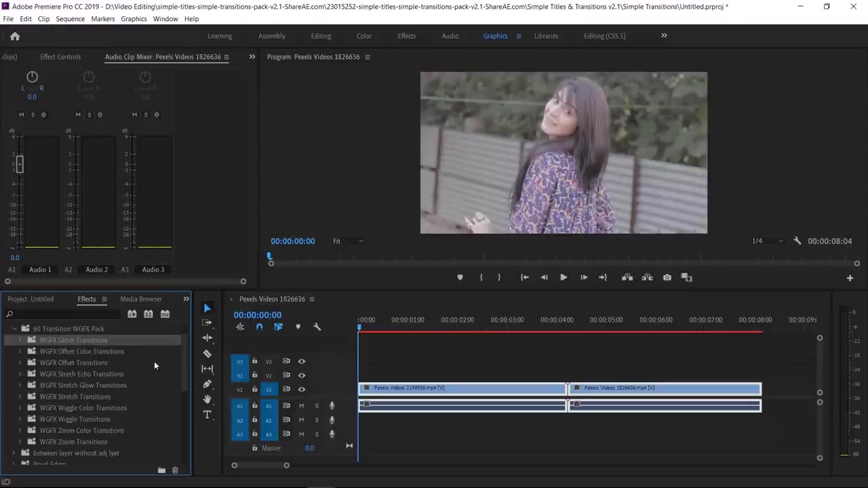Screen dimensions: 868x488
Task: Click Mark Out button
Action: [x=499, y=277]
